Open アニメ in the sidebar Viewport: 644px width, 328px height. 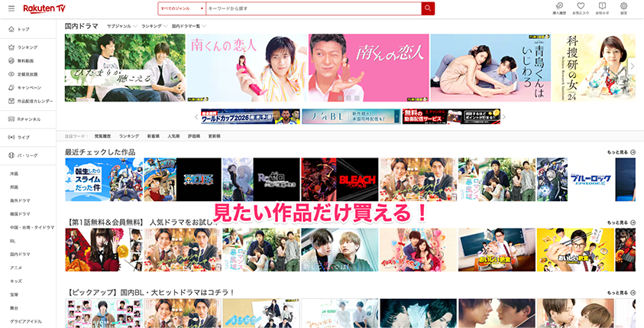[16, 268]
